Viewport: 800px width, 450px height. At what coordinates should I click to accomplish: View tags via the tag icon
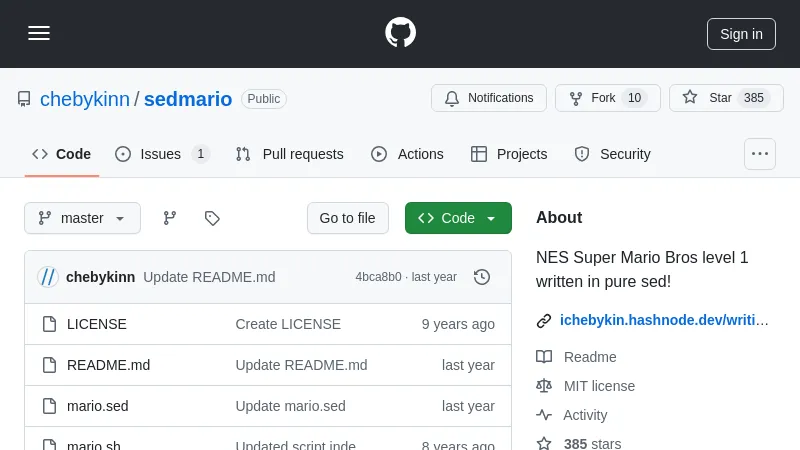coord(212,218)
